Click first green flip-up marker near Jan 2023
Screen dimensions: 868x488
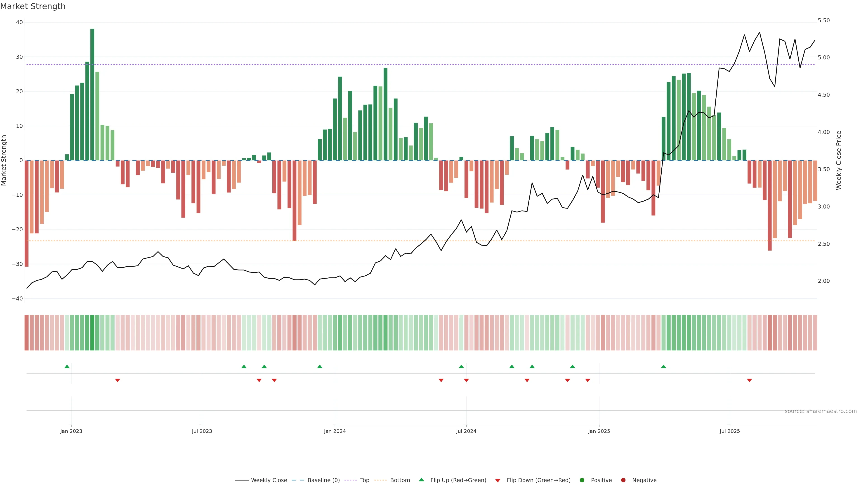(67, 366)
